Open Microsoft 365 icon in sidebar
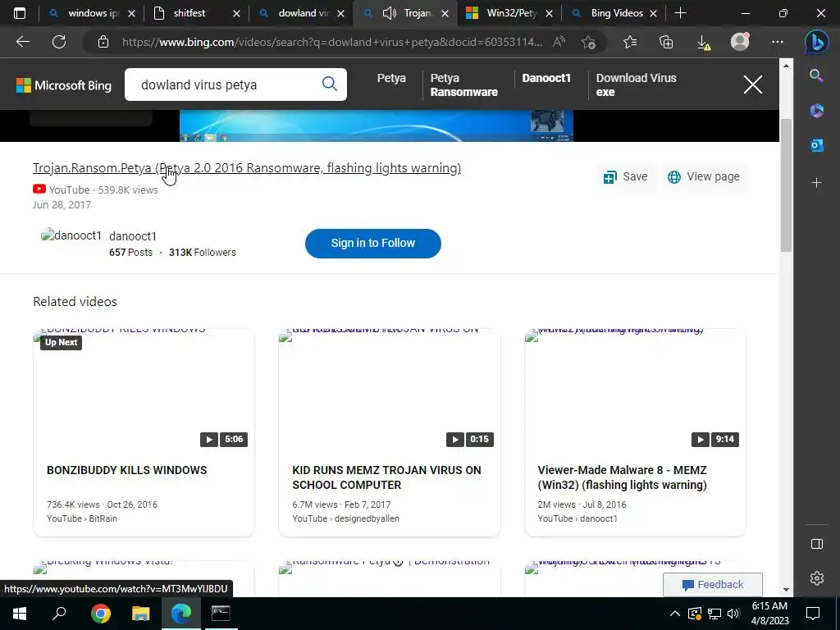This screenshot has height=630, width=840. pyautogui.click(x=816, y=111)
